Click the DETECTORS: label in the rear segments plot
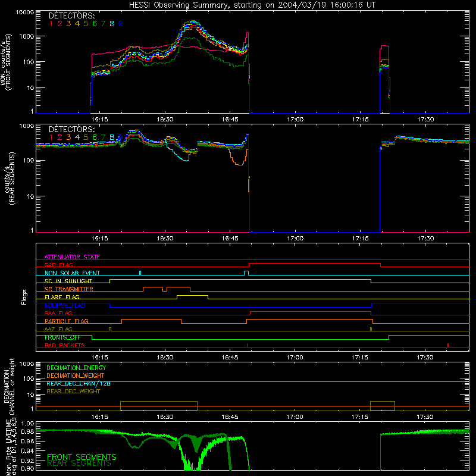 click(x=71, y=129)
